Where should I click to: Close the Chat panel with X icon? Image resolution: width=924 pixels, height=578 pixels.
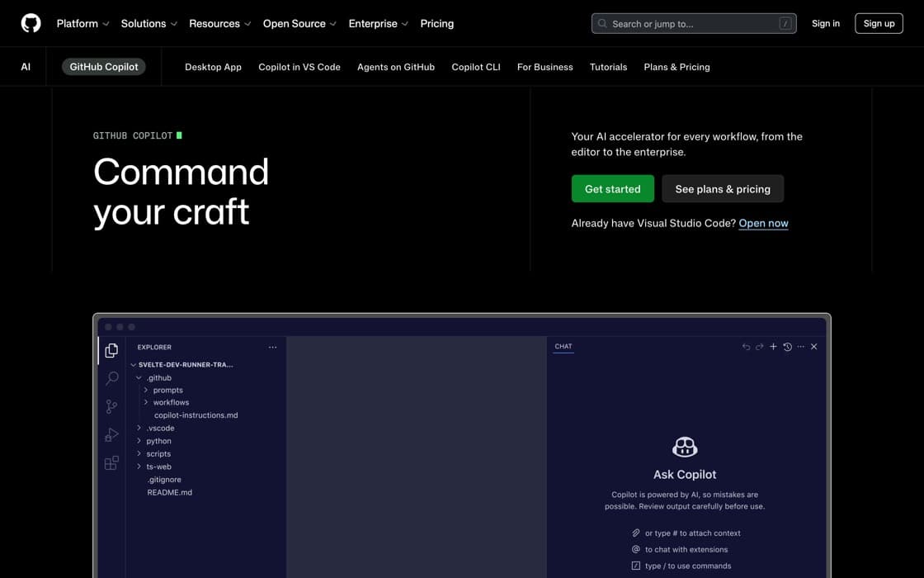813,347
